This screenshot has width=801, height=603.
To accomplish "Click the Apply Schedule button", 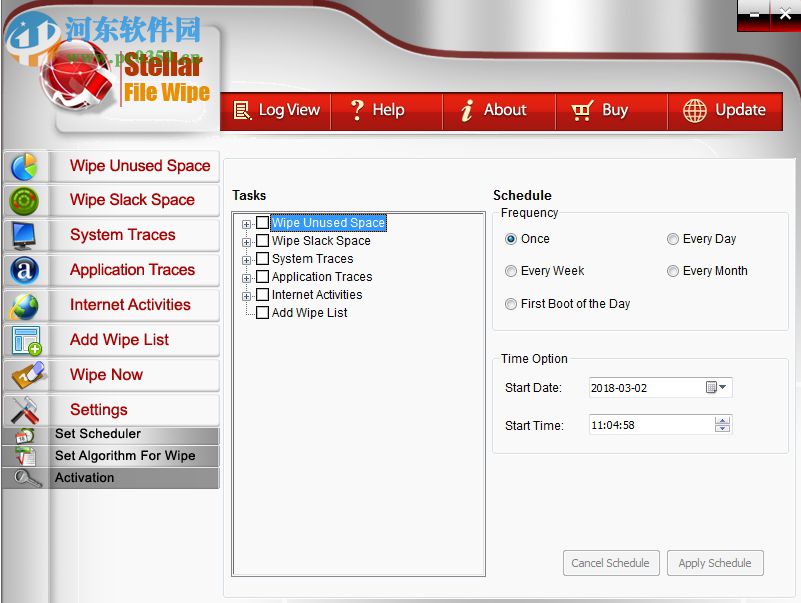I will point(715,563).
